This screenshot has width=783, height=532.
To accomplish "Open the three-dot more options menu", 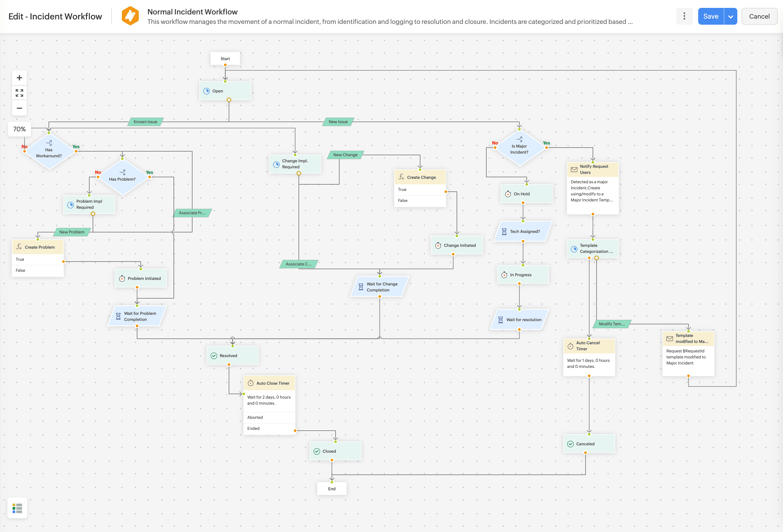I will click(x=684, y=16).
